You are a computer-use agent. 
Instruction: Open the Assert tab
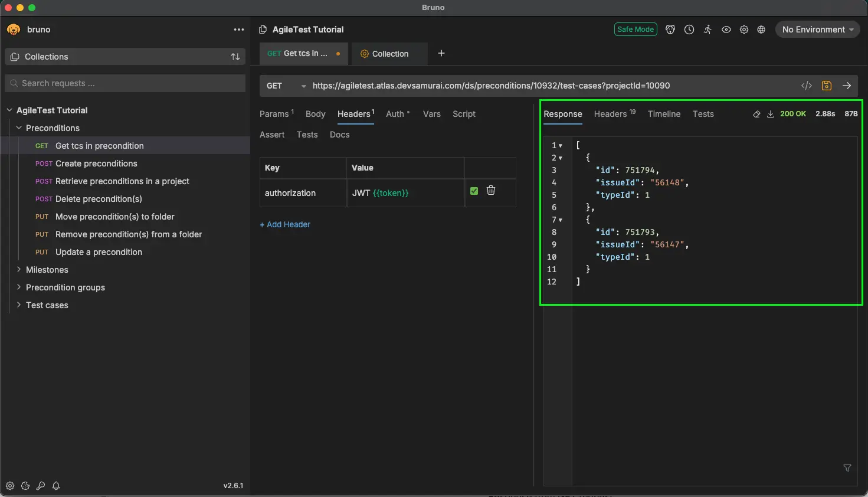(272, 135)
